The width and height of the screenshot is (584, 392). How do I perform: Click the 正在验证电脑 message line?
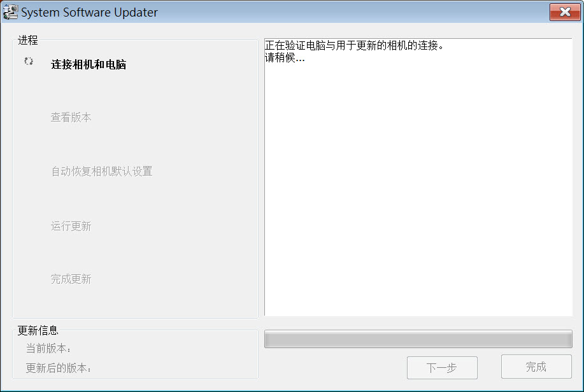[354, 45]
